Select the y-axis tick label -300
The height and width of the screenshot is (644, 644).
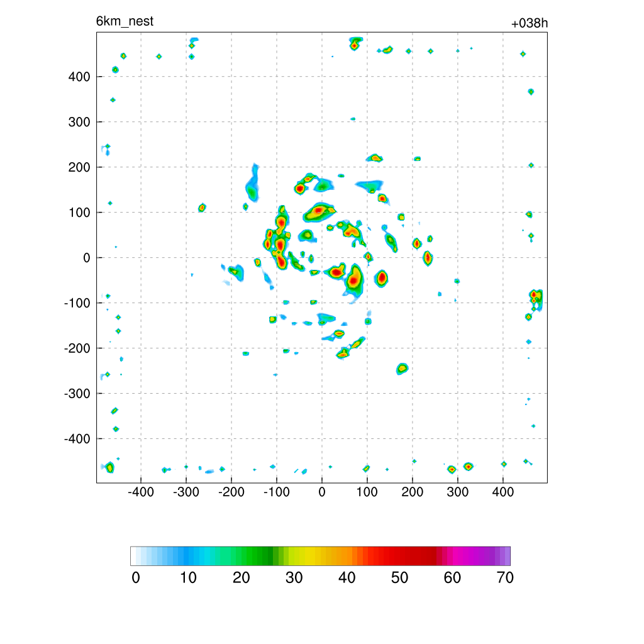[77, 394]
